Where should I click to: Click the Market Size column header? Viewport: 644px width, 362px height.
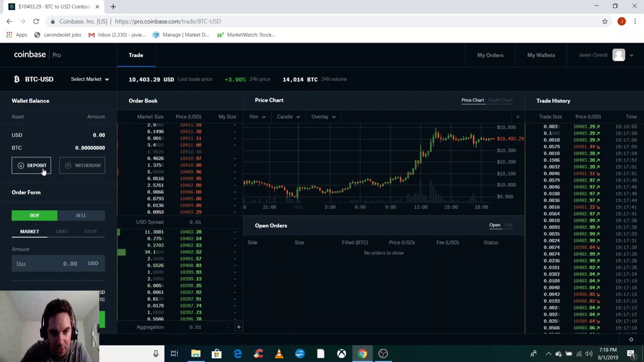tap(150, 117)
